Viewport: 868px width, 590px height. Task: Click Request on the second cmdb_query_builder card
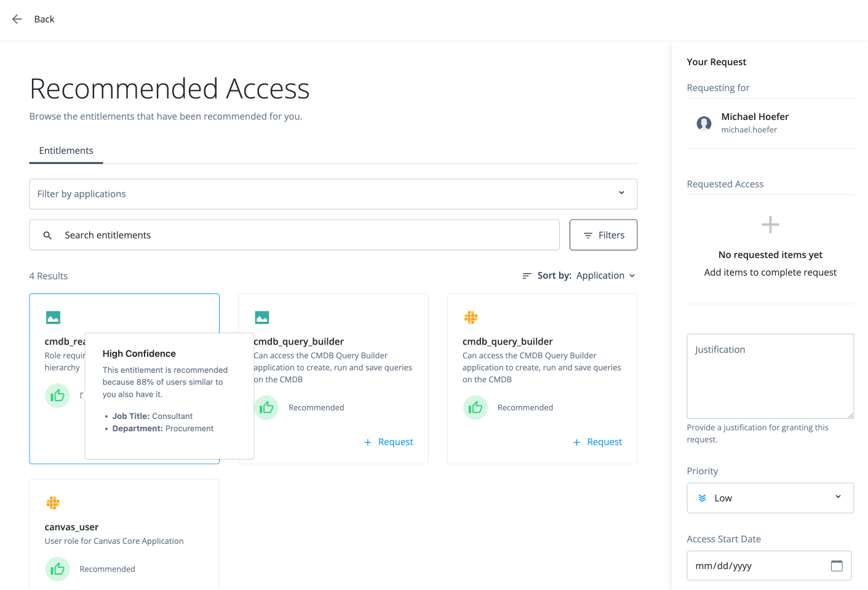(x=597, y=442)
